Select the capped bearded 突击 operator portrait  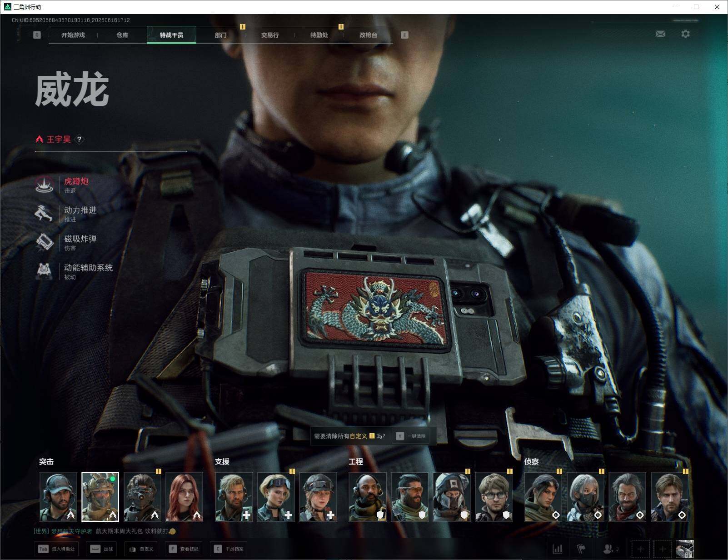(58, 497)
